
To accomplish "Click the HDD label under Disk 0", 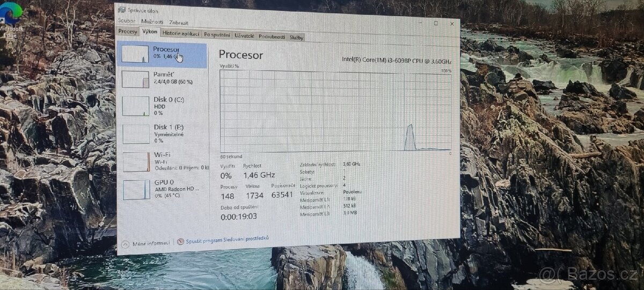I will (159, 107).
